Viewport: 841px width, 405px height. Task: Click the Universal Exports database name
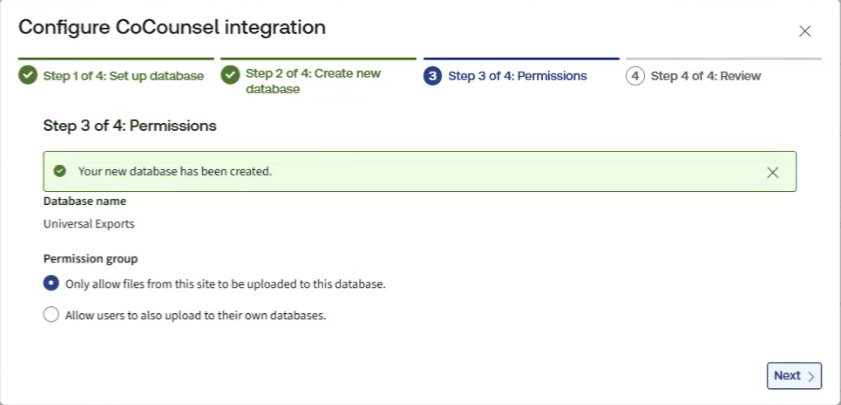tap(89, 224)
